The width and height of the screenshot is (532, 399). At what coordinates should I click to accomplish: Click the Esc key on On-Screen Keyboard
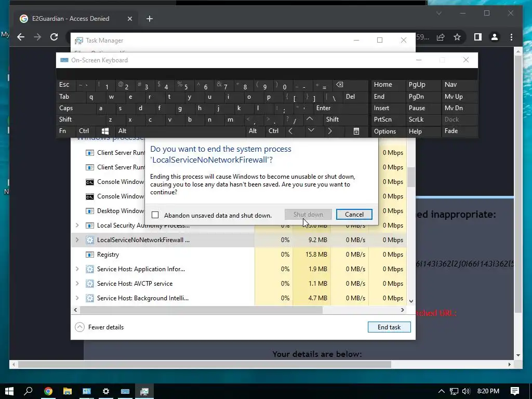click(66, 85)
